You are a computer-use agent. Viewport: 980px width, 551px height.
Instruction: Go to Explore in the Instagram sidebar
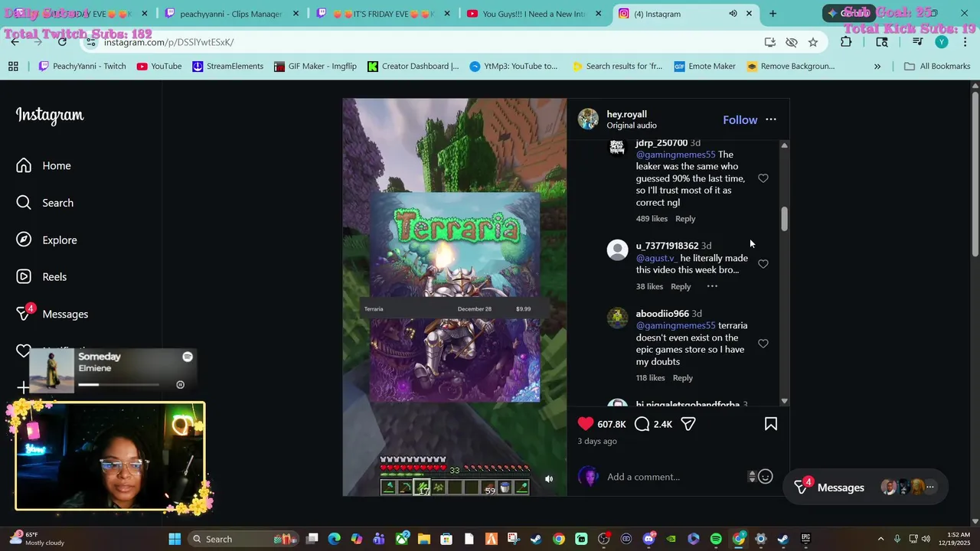pyautogui.click(x=47, y=240)
